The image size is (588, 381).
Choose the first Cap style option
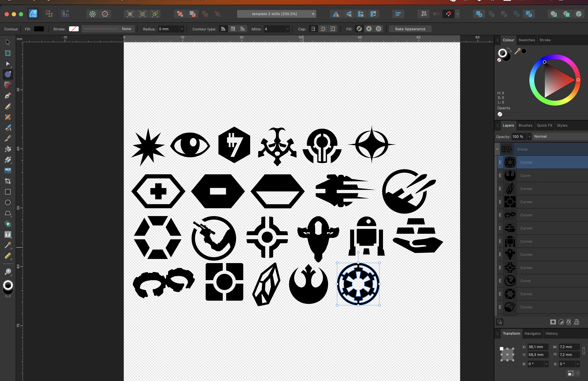313,29
